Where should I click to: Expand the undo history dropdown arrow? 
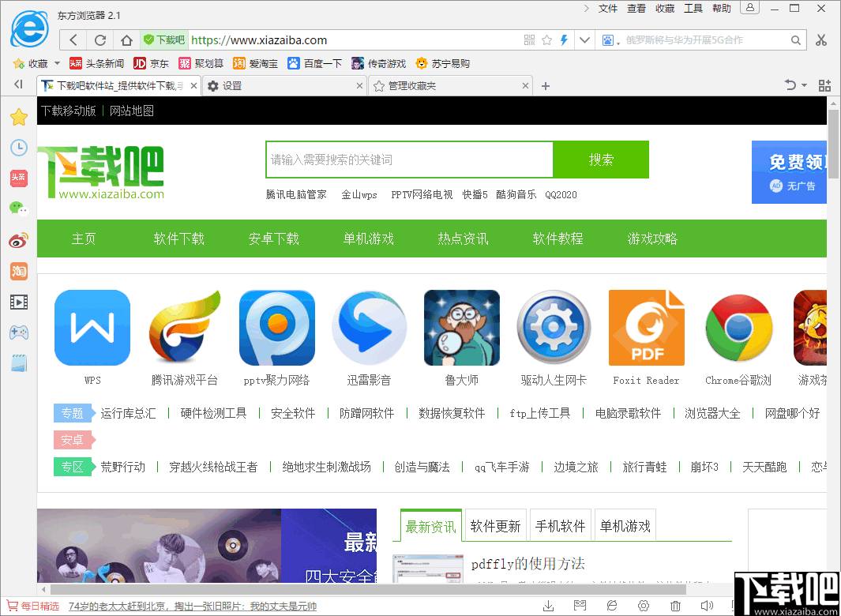[805, 85]
